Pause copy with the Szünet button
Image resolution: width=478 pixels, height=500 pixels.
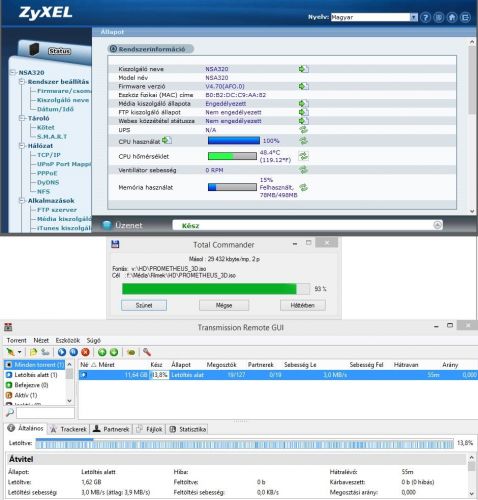click(144, 305)
